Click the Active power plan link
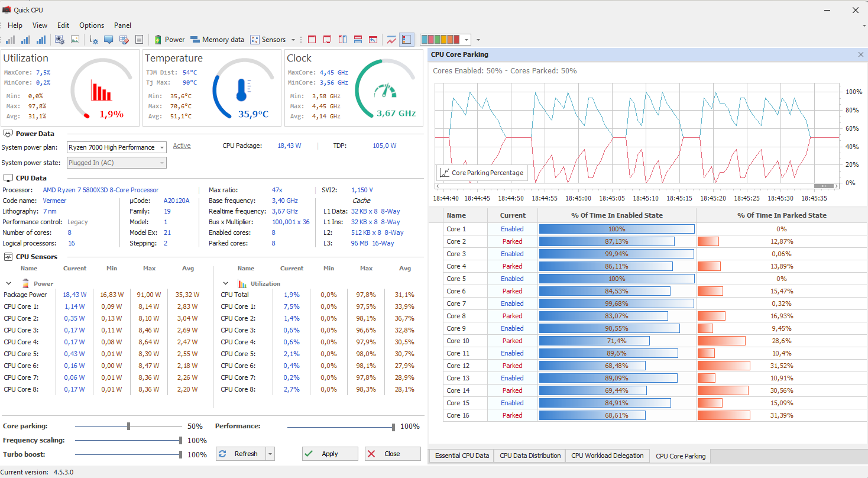868x478 pixels. click(x=182, y=146)
